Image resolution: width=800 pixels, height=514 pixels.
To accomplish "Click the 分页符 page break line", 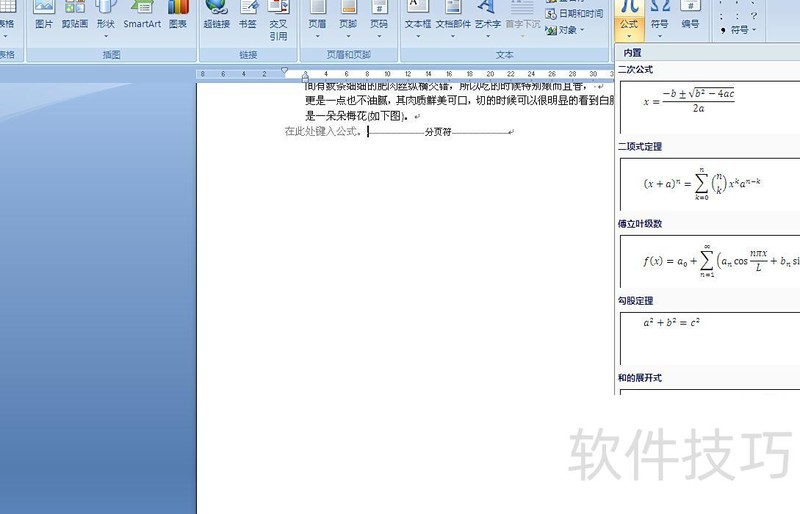I will (442, 132).
